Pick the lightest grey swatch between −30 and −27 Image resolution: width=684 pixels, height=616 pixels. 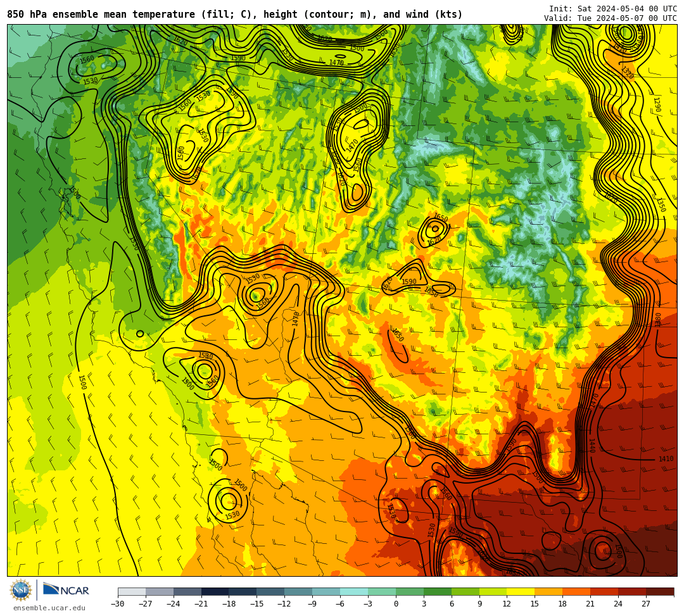click(132, 591)
